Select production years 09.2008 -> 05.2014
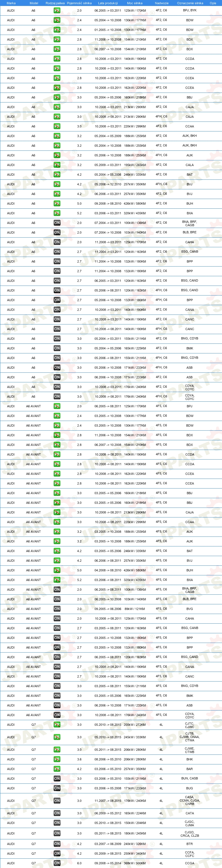 point(108,863)
